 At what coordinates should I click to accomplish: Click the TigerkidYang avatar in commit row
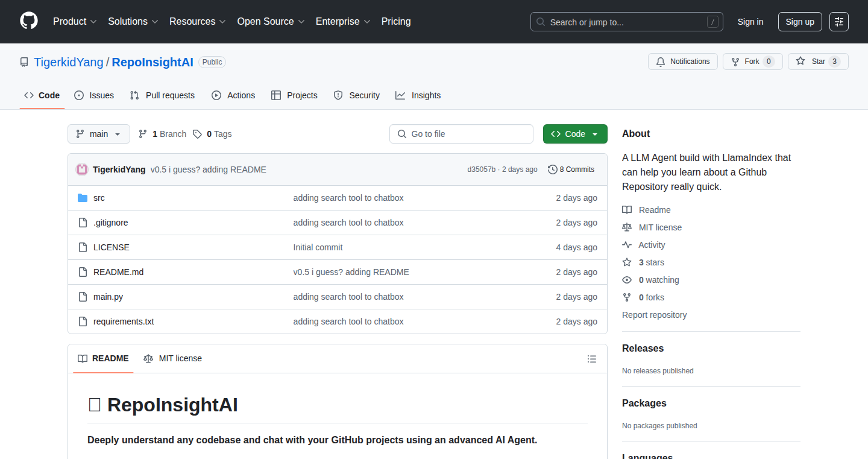tap(82, 169)
